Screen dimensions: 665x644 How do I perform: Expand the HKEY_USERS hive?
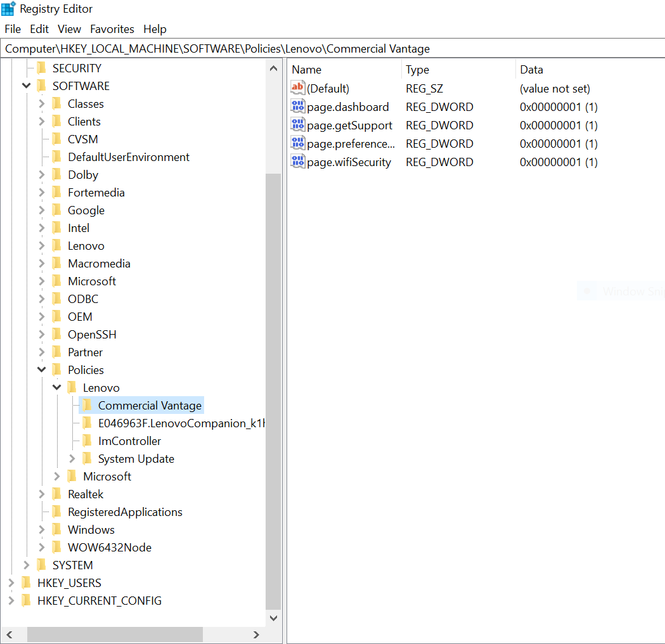[11, 583]
